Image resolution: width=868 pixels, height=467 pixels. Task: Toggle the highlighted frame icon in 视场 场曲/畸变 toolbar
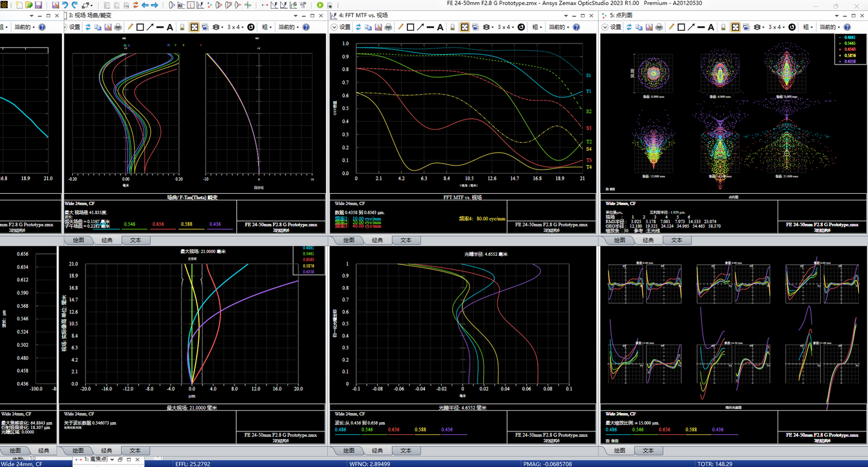click(194, 27)
